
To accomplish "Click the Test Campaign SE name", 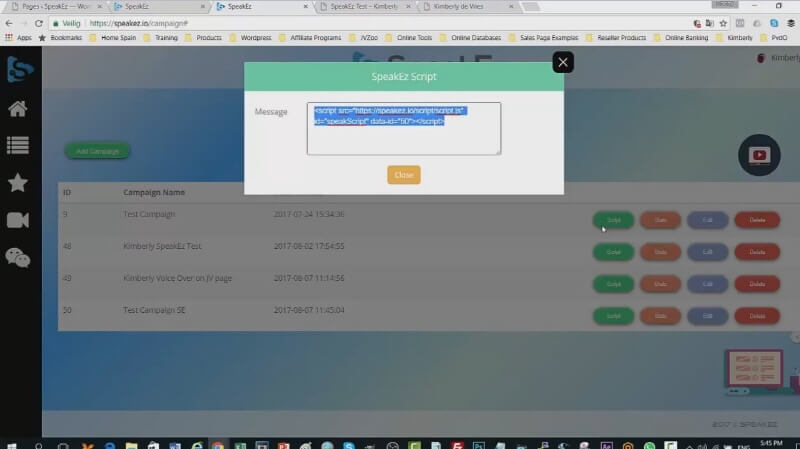I will [154, 310].
